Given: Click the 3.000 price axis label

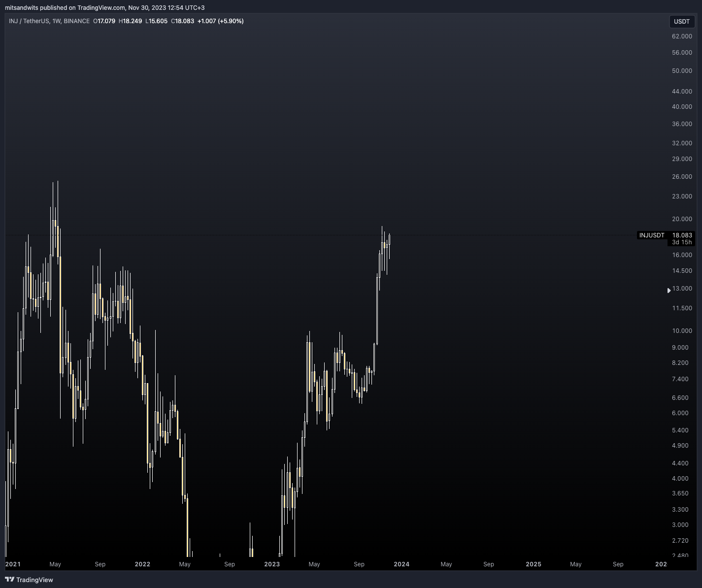Looking at the screenshot, I should click(x=680, y=525).
